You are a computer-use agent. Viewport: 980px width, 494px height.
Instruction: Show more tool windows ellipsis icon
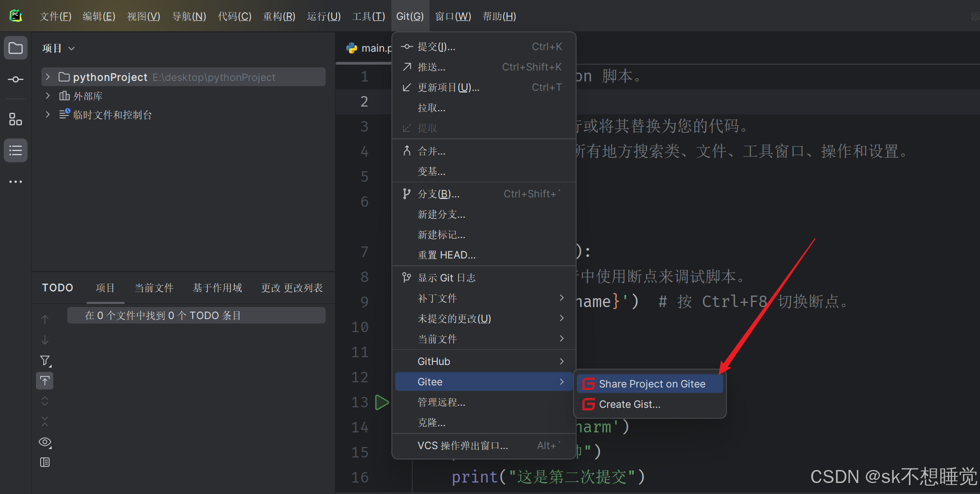[x=16, y=182]
